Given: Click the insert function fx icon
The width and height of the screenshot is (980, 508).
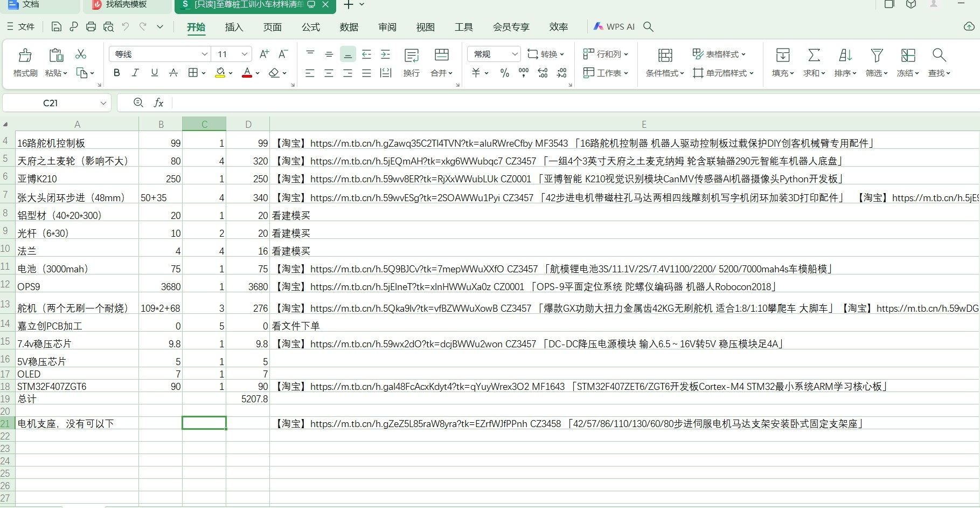Looking at the screenshot, I should click(x=158, y=103).
